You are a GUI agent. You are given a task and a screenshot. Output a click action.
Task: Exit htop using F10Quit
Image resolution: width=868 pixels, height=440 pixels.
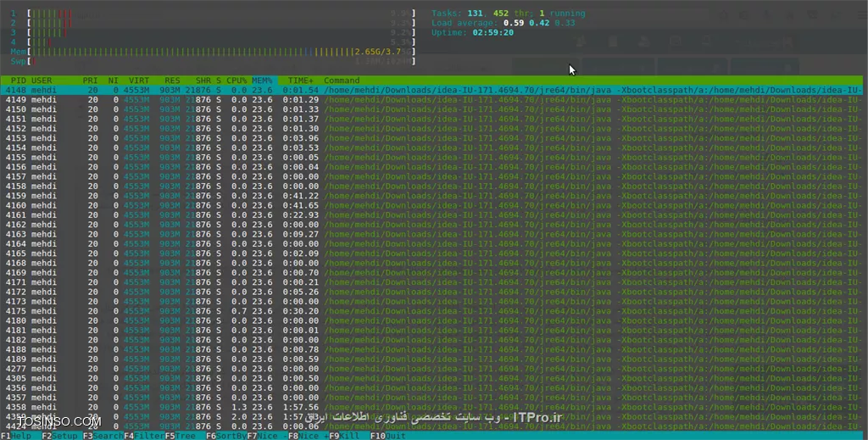tap(387, 436)
